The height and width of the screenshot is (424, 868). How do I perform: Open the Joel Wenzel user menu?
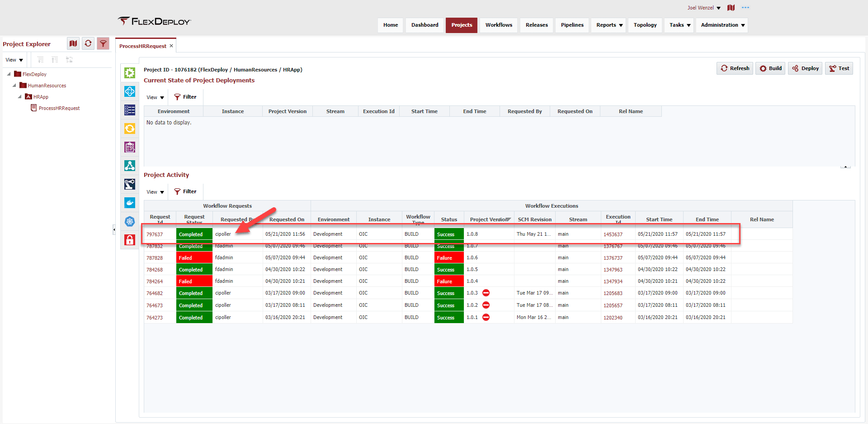704,8
